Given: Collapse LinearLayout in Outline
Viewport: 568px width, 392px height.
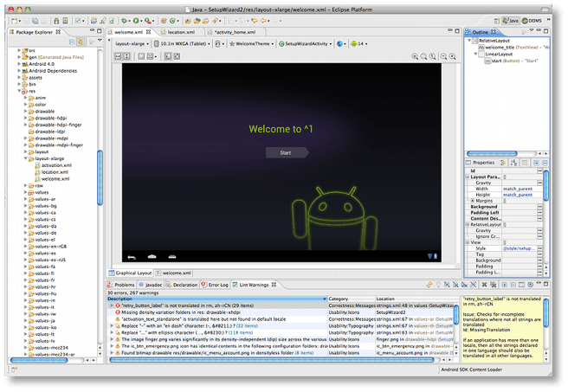Looking at the screenshot, I should [475, 54].
